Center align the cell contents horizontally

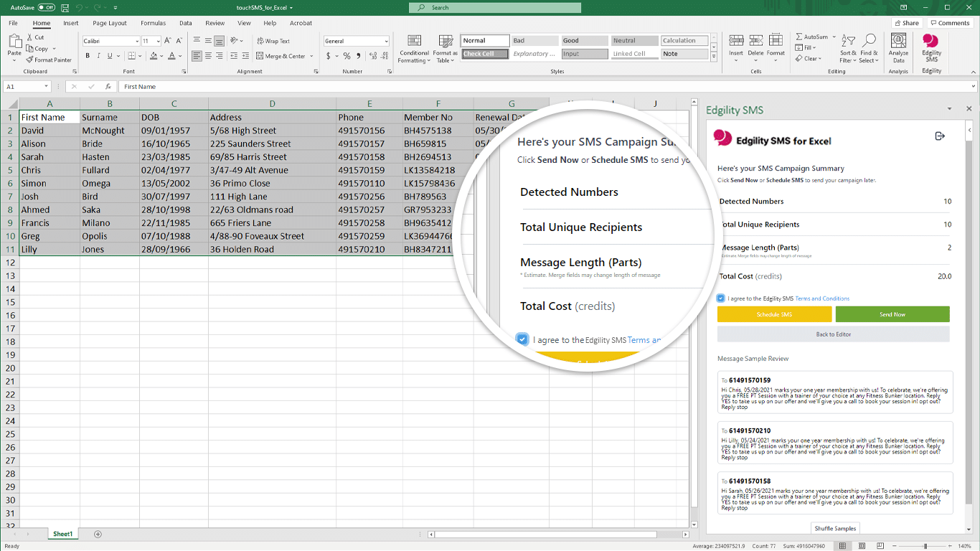[x=208, y=56]
